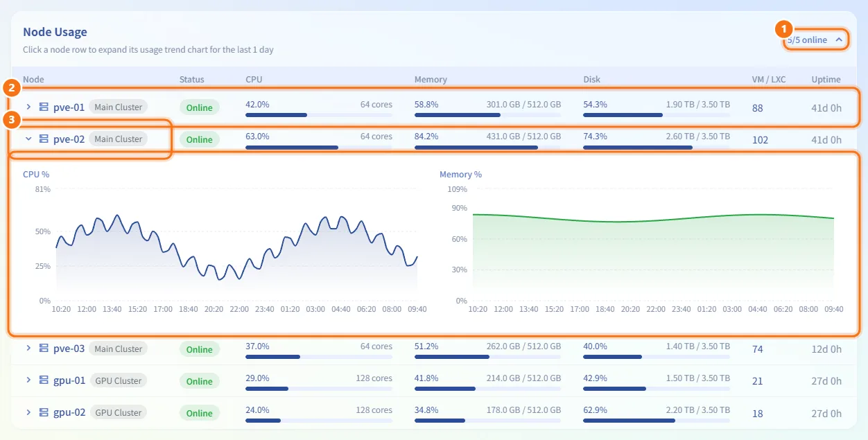Click the pve-01 node name
This screenshot has height=440, width=868.
pyautogui.click(x=69, y=107)
